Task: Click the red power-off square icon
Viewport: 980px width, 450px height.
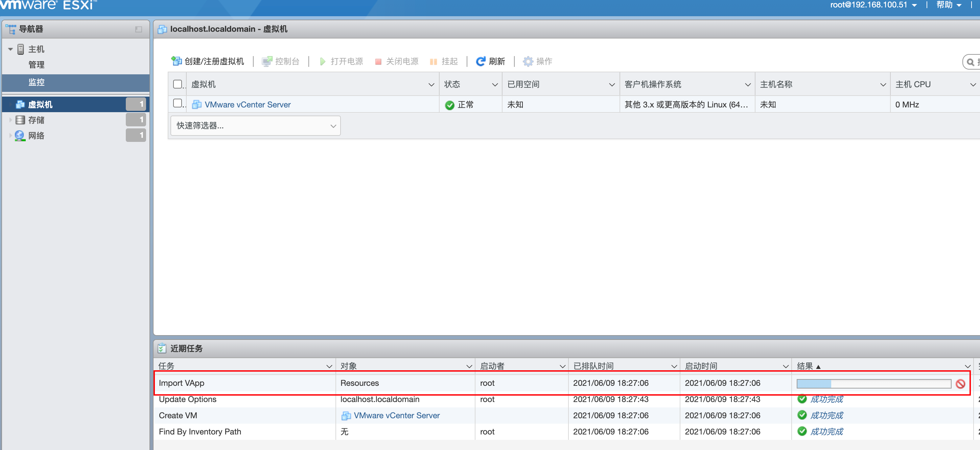Action: click(378, 61)
